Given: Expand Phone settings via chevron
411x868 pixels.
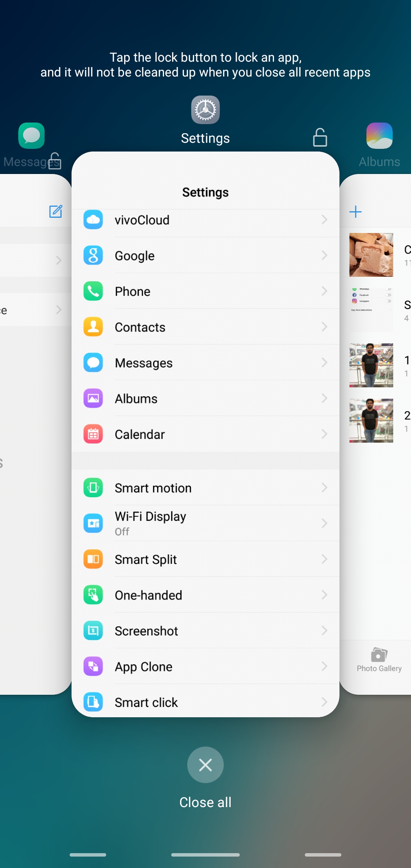Looking at the screenshot, I should pyautogui.click(x=324, y=291).
